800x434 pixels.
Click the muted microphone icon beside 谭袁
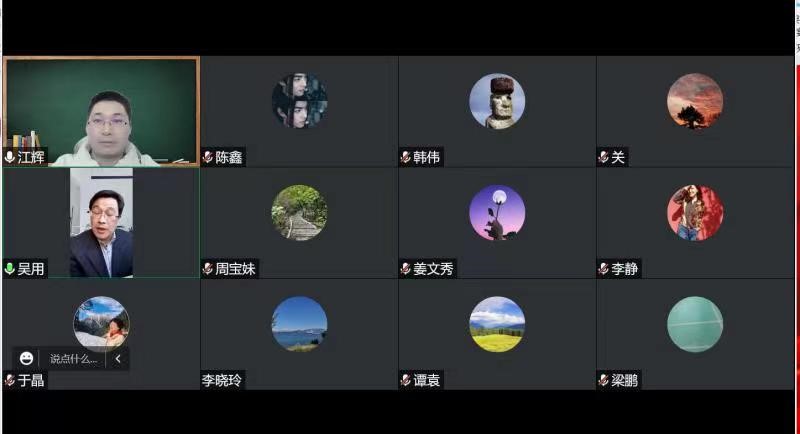coord(406,380)
